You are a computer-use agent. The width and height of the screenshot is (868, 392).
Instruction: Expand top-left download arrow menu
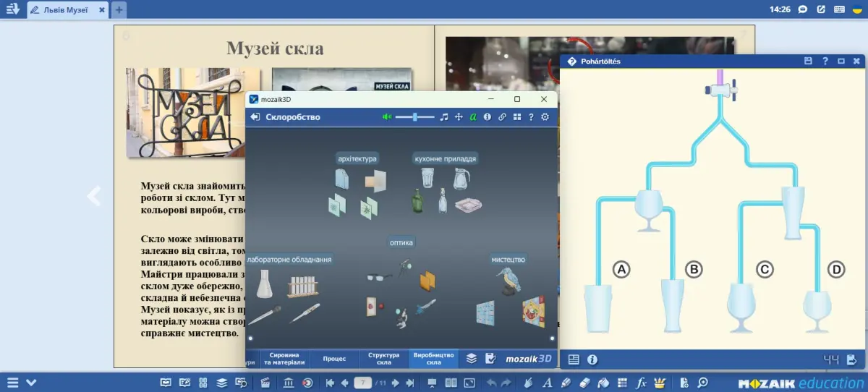click(12, 9)
